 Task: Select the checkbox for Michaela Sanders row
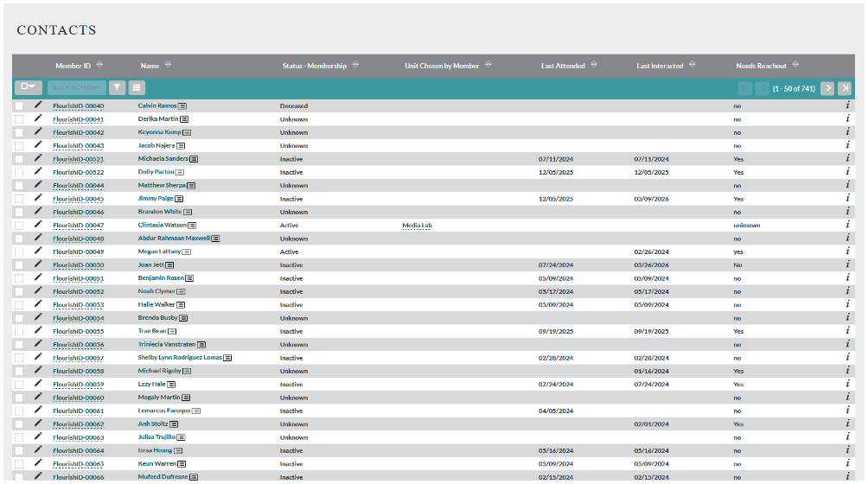(x=19, y=159)
